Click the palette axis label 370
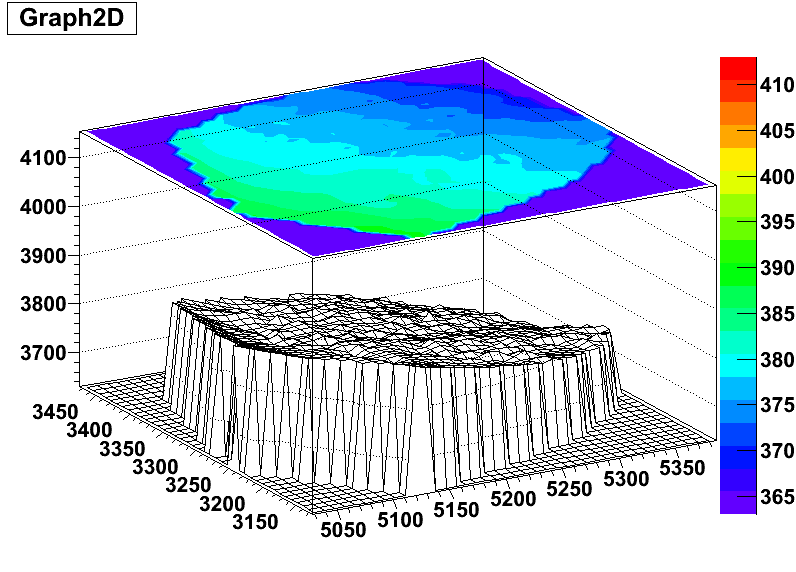This screenshot has height=572, width=796. (777, 451)
